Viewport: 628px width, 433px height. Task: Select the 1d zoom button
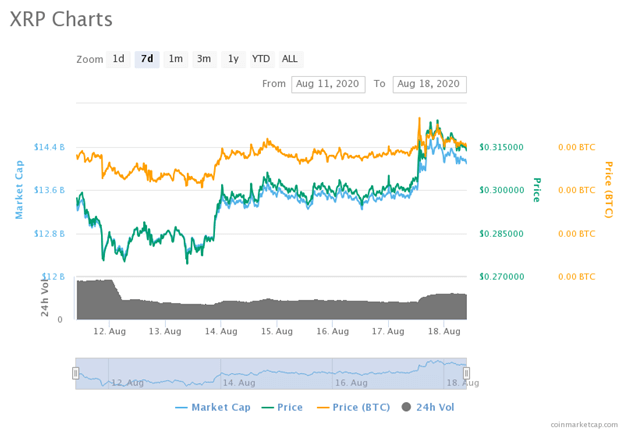[x=118, y=59]
